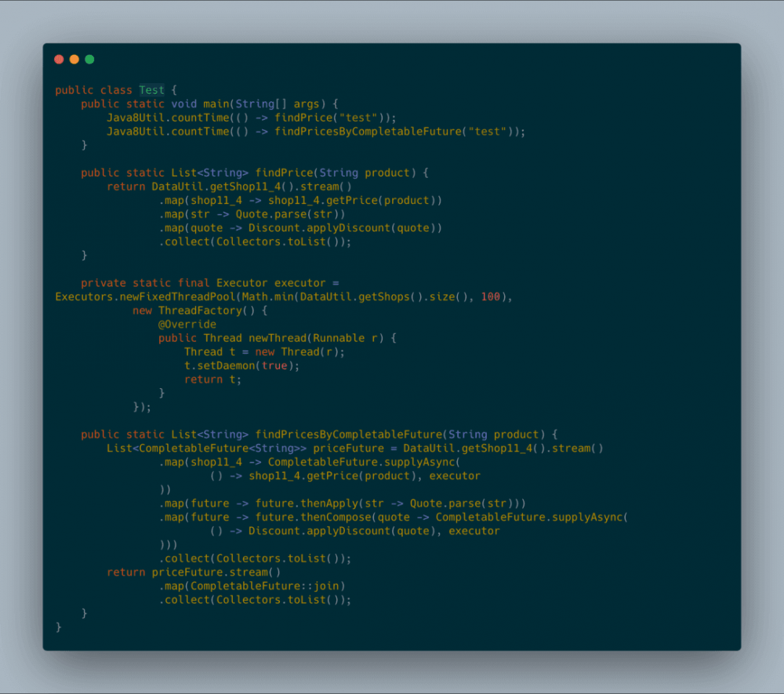Screen dimensions: 784x694
Task: Minimize the code window
Action: pyautogui.click(x=74, y=59)
